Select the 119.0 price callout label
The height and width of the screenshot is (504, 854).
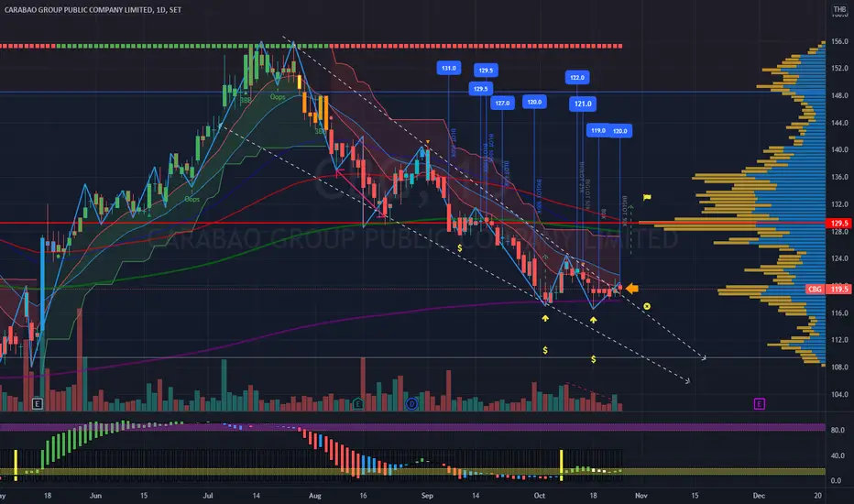tap(598, 131)
